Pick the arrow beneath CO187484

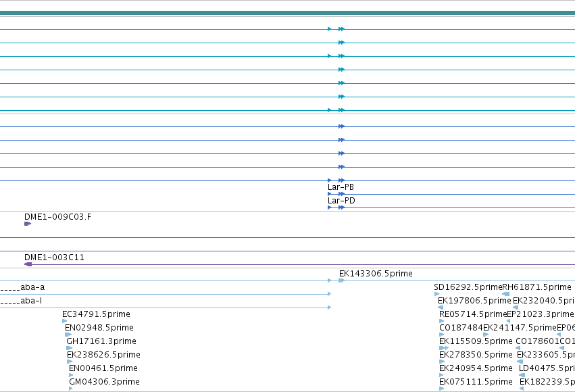click(x=441, y=335)
